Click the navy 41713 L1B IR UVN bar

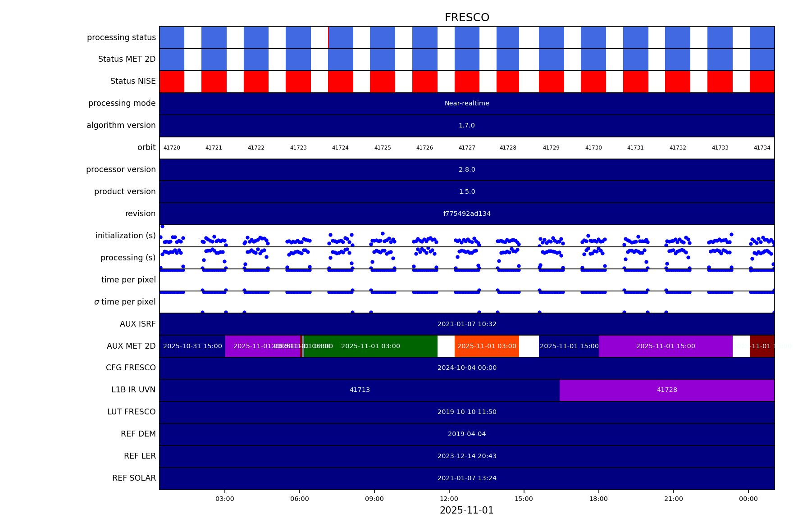[x=359, y=390]
